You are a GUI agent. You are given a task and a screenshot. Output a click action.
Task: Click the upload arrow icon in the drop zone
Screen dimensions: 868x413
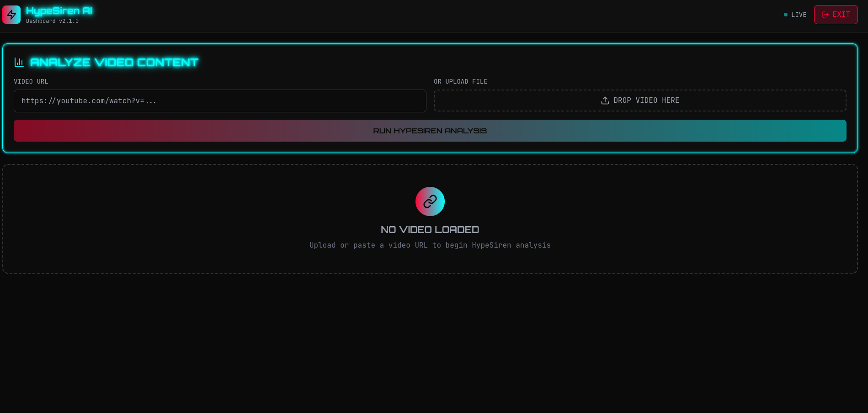605,101
